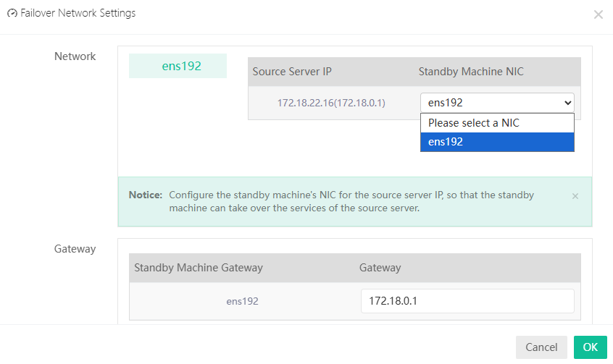Image resolution: width=613 pixels, height=364 pixels.
Task: Click the NIC dropdown chevron arrow
Action: click(x=567, y=103)
